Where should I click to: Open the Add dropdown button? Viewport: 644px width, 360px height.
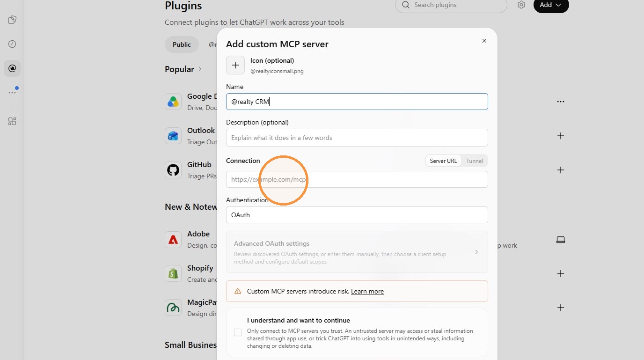pyautogui.click(x=551, y=5)
